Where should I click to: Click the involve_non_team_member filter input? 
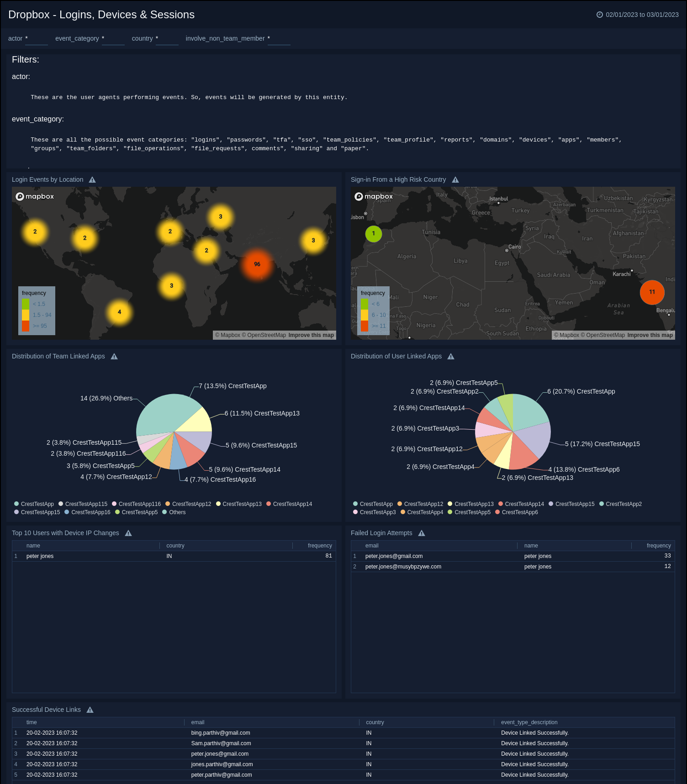(279, 39)
